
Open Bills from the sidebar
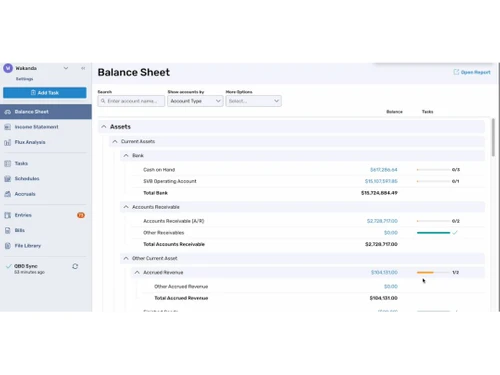pos(20,230)
